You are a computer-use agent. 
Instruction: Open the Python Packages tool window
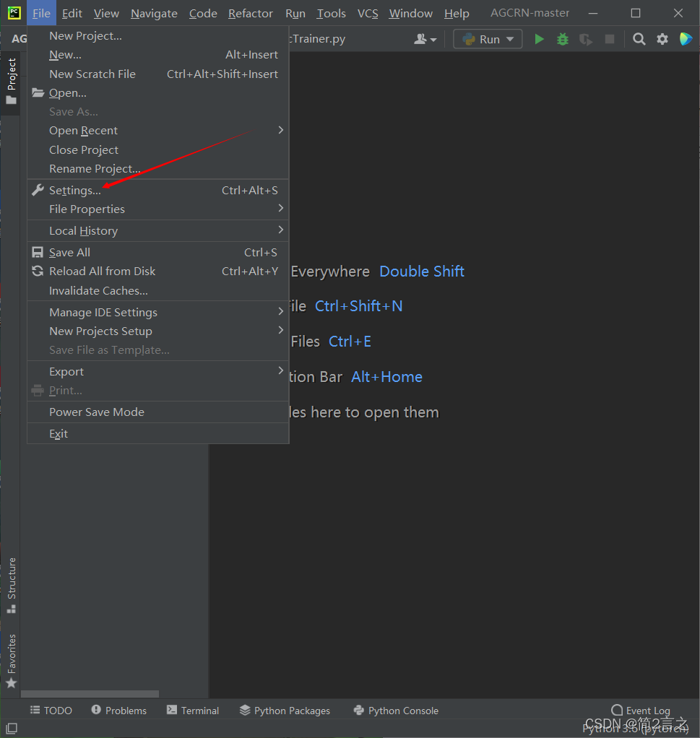285,711
